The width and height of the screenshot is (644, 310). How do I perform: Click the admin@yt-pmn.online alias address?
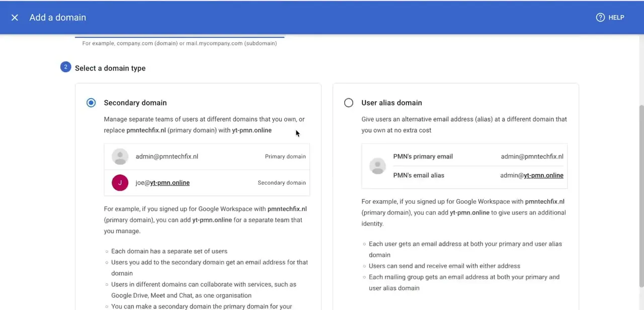(x=532, y=175)
